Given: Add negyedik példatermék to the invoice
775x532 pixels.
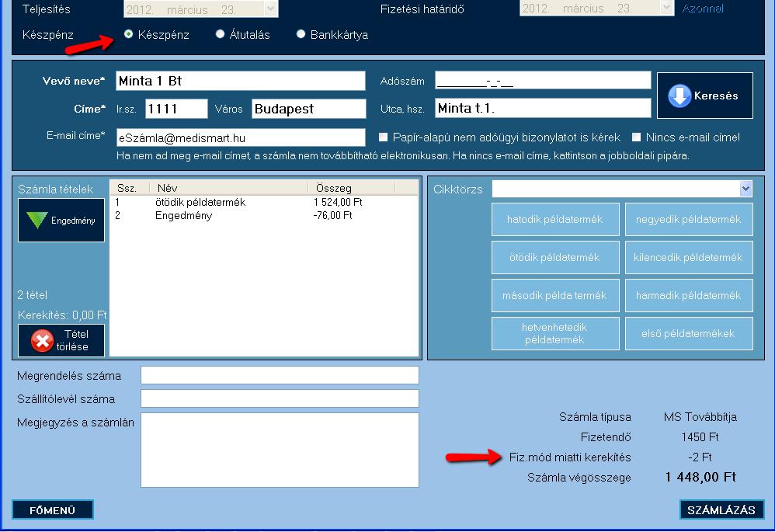Looking at the screenshot, I should point(689,219).
